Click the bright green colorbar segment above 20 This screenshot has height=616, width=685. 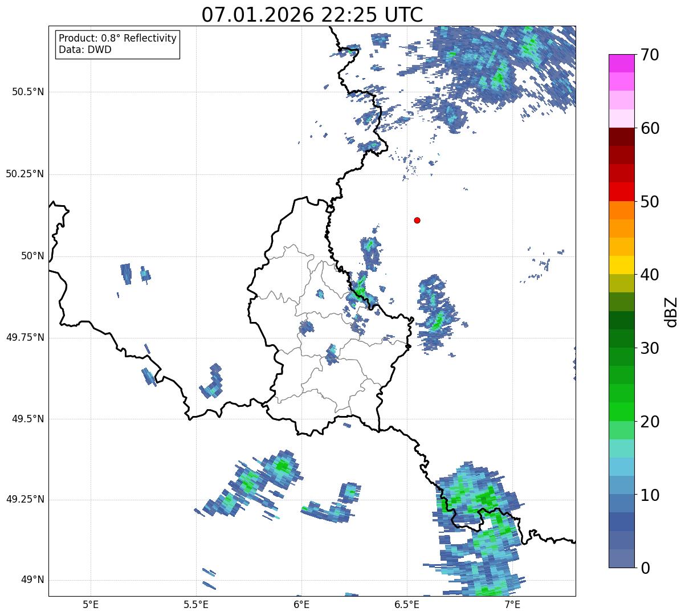click(621, 412)
